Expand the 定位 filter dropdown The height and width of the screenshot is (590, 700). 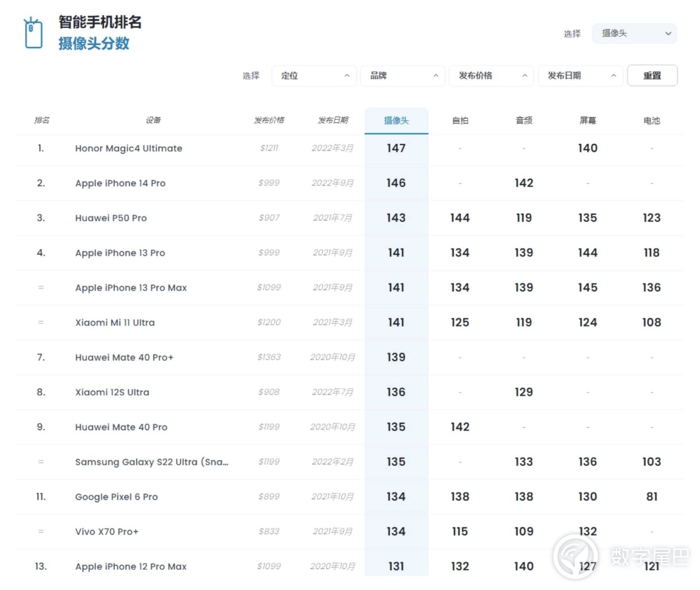click(314, 76)
